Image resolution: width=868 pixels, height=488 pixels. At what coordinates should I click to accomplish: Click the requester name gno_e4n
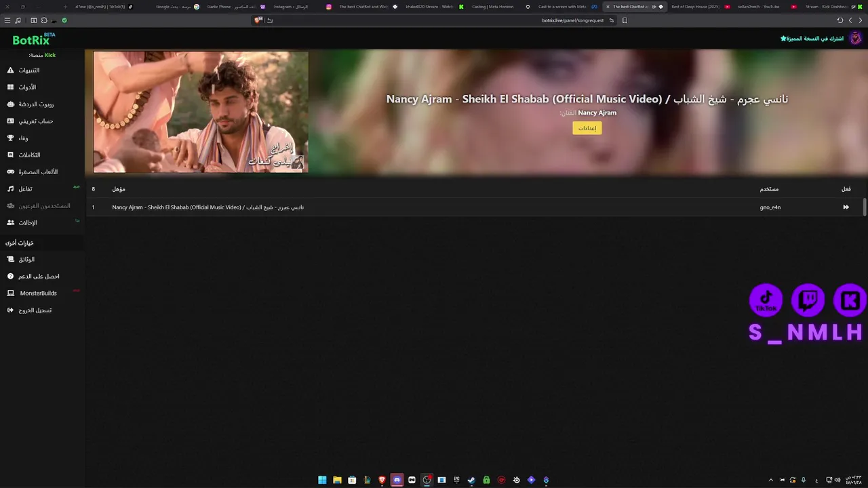[770, 207]
